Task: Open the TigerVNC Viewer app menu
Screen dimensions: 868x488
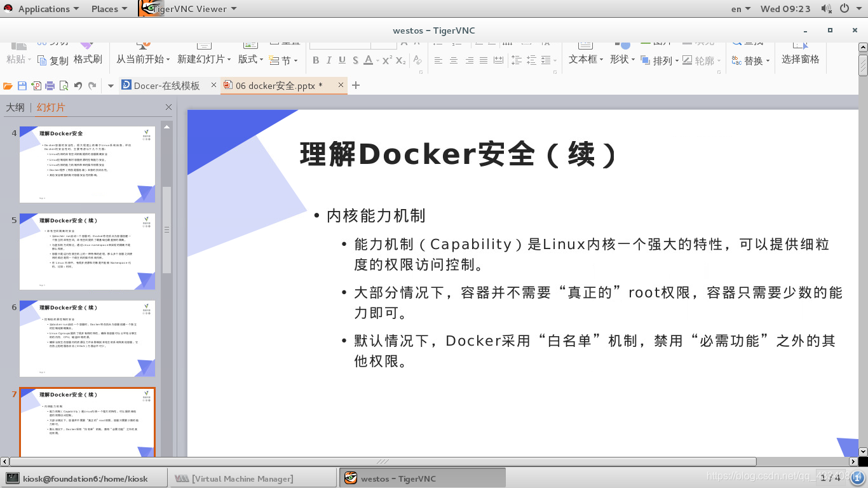Action: click(188, 9)
